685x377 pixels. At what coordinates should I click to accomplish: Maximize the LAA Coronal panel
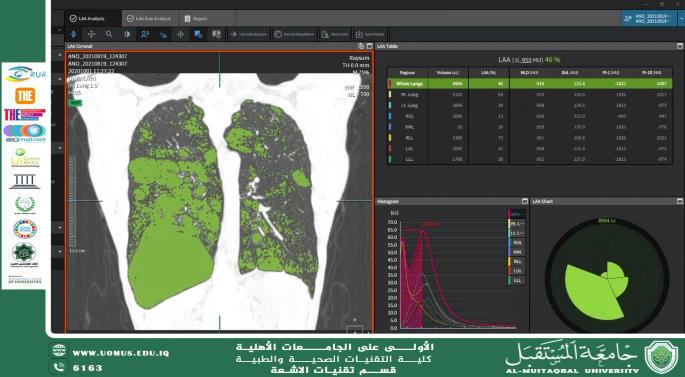point(370,46)
